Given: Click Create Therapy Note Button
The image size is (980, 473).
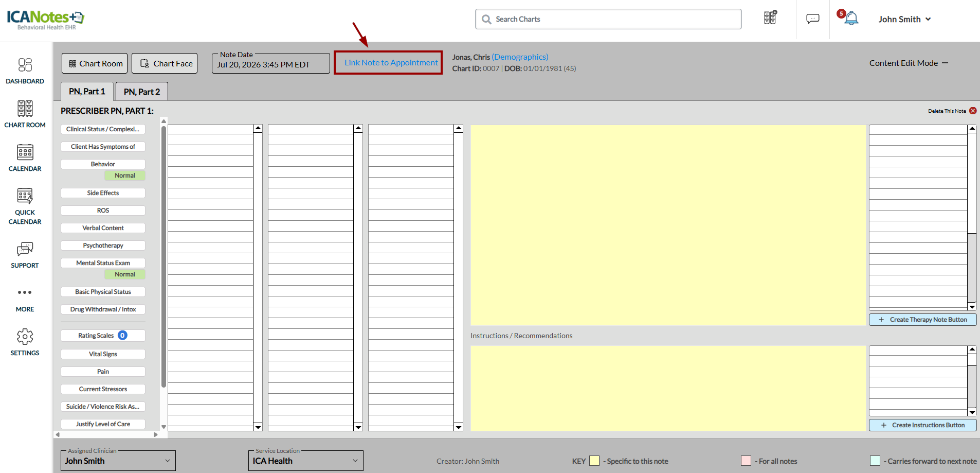Looking at the screenshot, I should (x=923, y=320).
